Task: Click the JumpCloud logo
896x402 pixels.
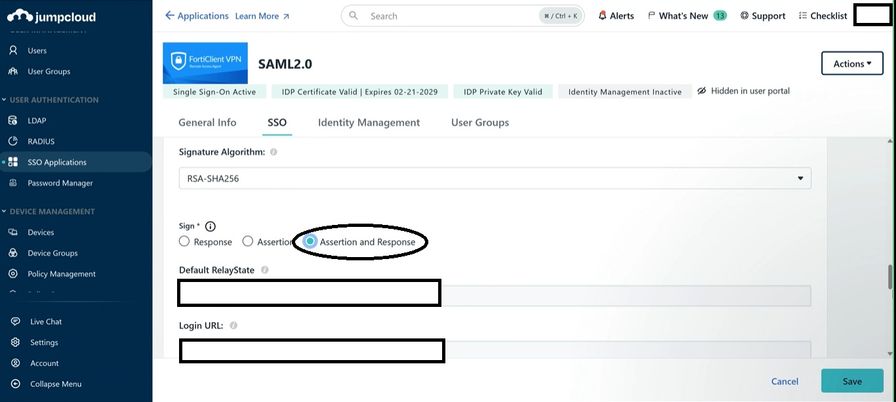Action: coord(51,16)
